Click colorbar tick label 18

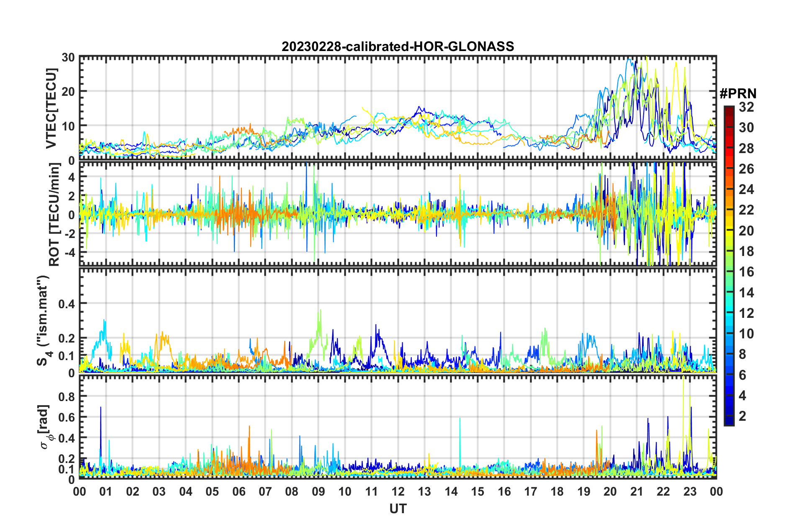[x=746, y=251]
